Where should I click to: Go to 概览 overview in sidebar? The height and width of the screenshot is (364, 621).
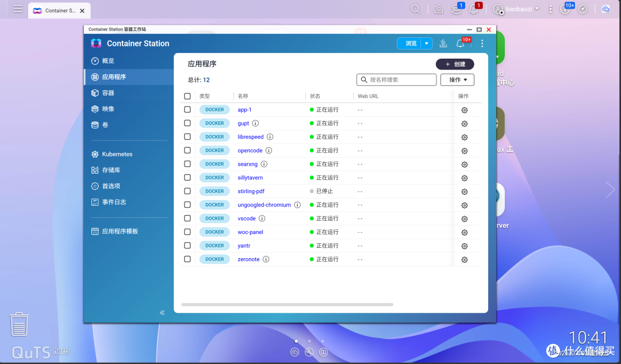(x=129, y=60)
